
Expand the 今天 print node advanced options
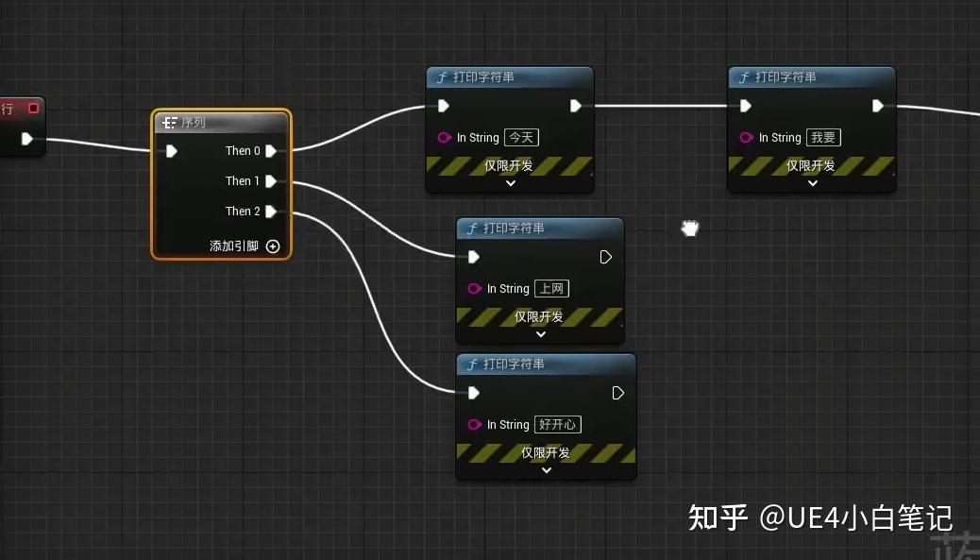tap(511, 183)
